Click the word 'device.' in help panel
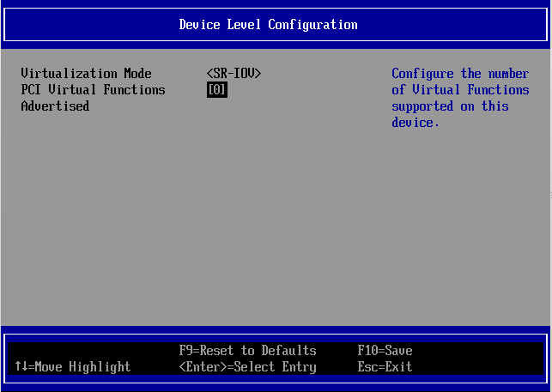 point(416,123)
